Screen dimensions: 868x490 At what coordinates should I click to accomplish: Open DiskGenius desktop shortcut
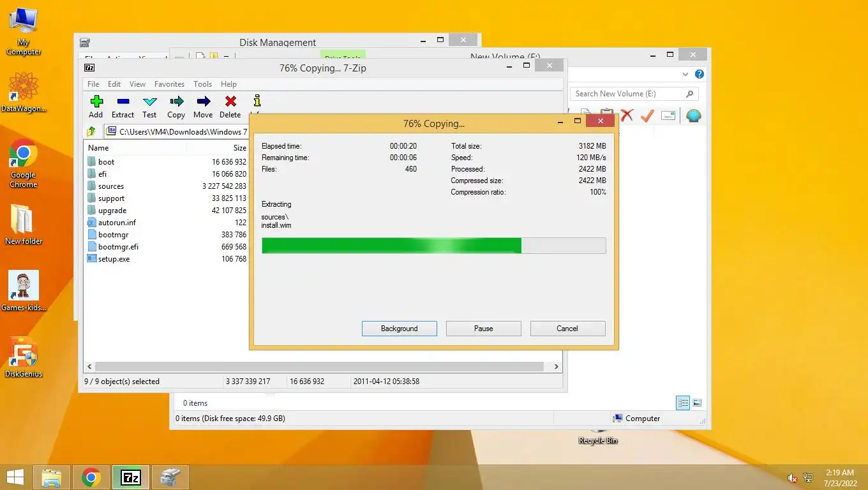pyautogui.click(x=24, y=357)
